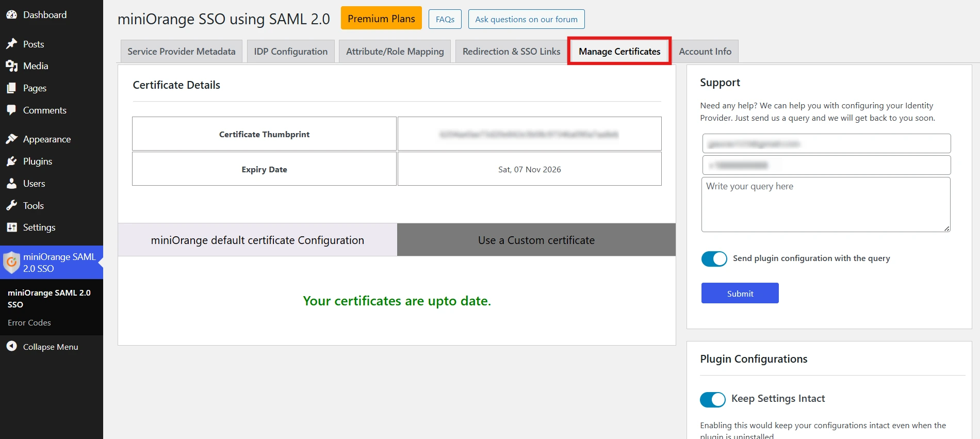Screen dimensions: 980x439
Task: Select miniOrange default certificate Configuration section
Action: click(x=257, y=240)
